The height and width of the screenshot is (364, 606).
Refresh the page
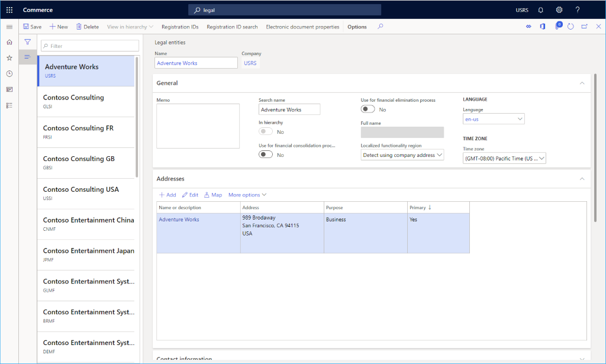point(571,26)
